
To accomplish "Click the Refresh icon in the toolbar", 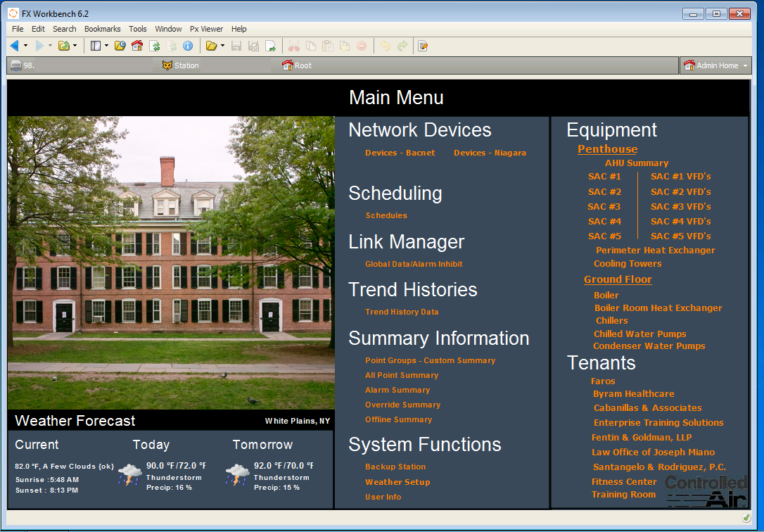I will tap(155, 46).
